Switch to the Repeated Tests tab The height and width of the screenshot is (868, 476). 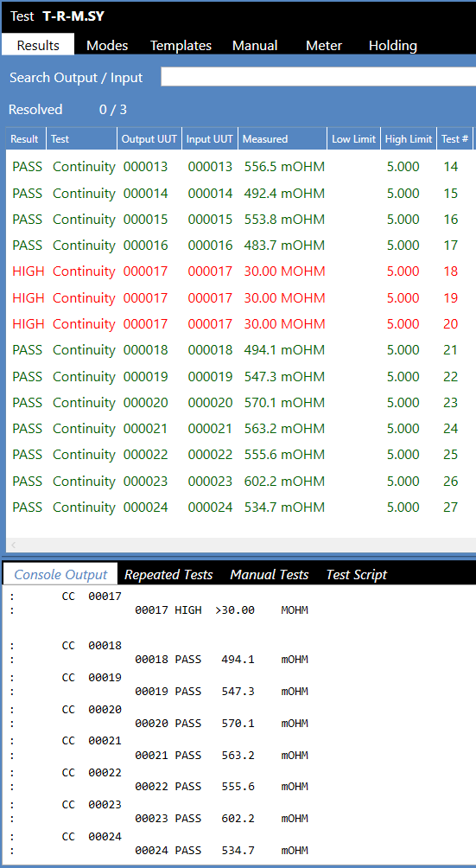pos(168,575)
